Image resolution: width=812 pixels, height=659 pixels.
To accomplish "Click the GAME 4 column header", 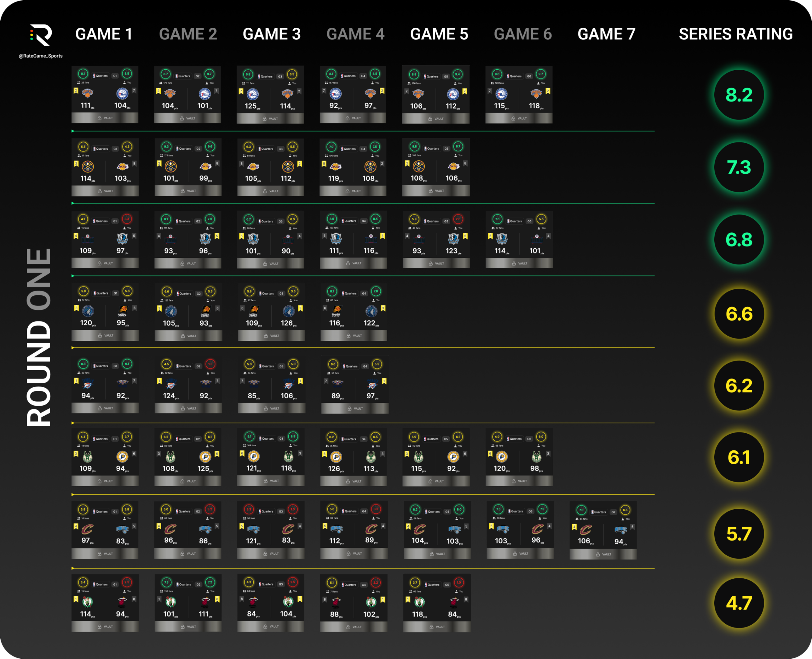I will click(355, 34).
